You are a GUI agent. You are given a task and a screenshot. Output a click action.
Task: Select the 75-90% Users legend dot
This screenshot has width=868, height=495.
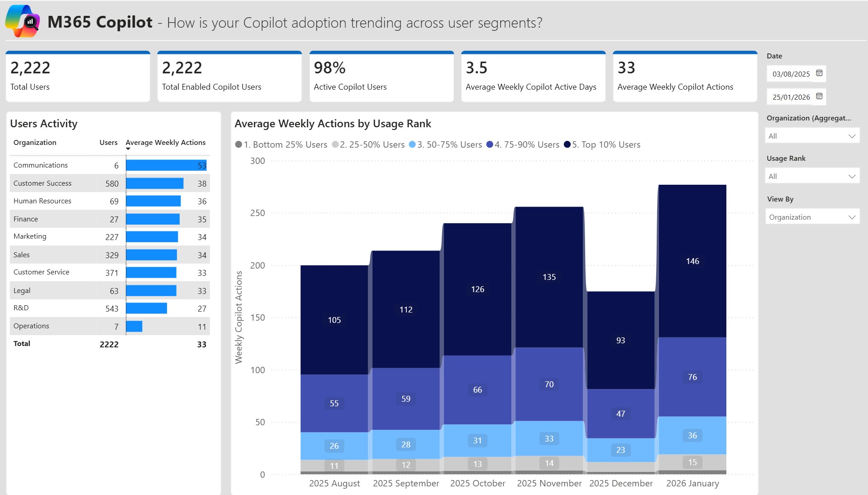pos(489,144)
